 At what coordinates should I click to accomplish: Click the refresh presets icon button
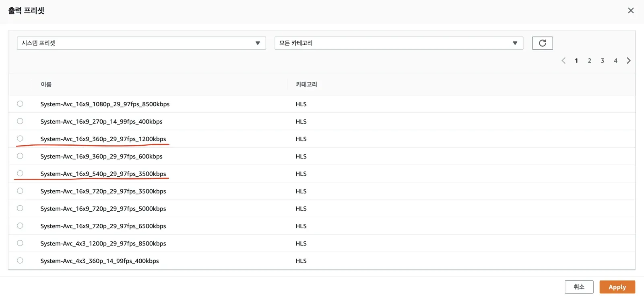click(542, 43)
